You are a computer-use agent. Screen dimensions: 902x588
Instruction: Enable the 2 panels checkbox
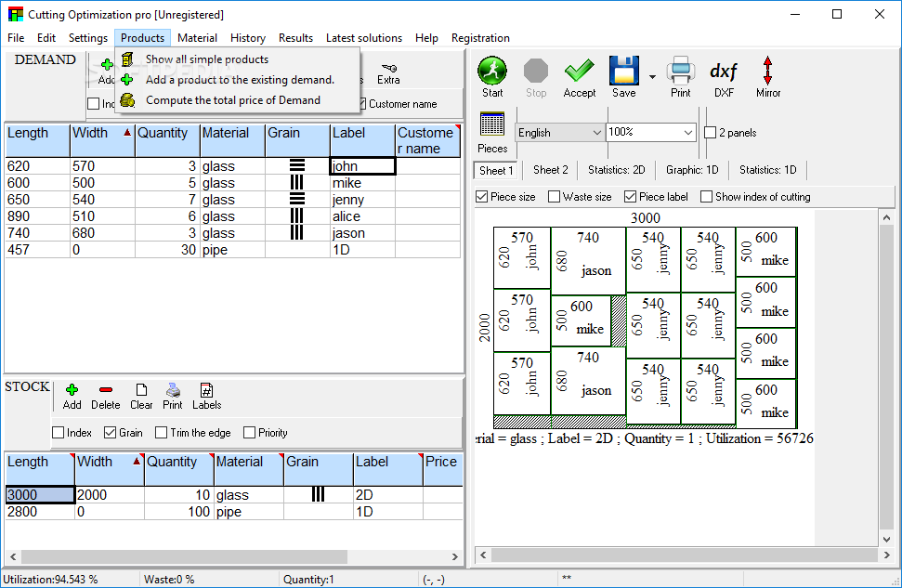[711, 133]
